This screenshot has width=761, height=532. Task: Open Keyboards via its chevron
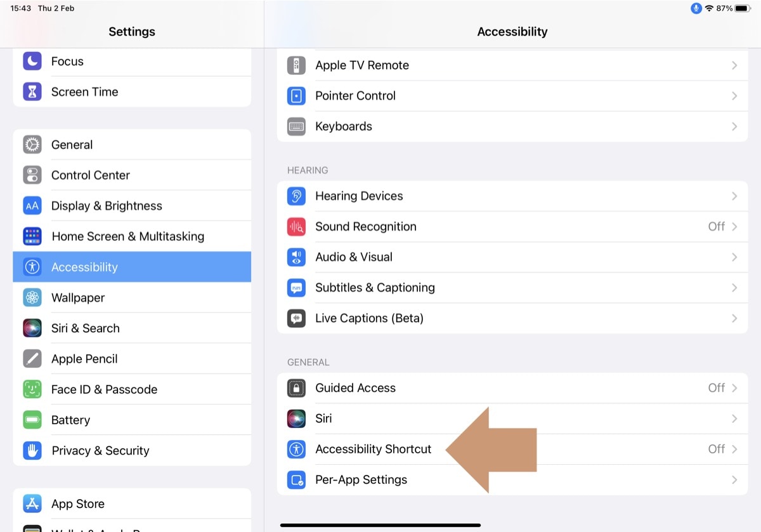click(x=734, y=126)
